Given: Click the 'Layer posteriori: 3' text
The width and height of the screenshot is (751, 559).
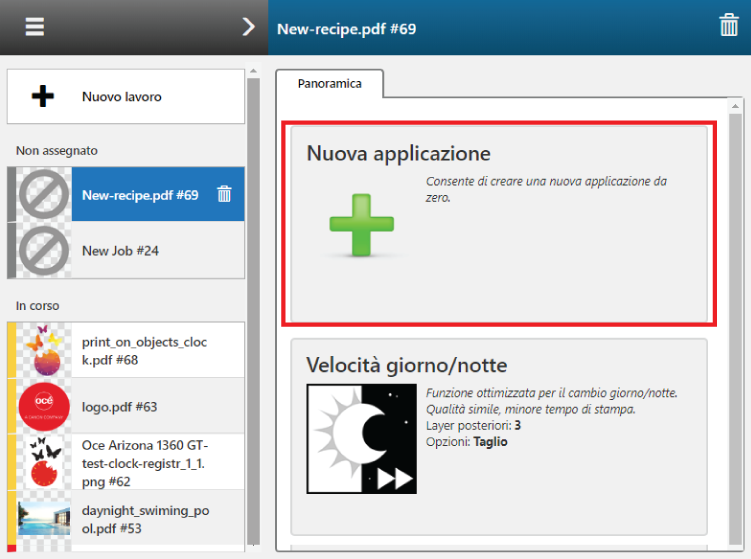Looking at the screenshot, I should (x=473, y=425).
